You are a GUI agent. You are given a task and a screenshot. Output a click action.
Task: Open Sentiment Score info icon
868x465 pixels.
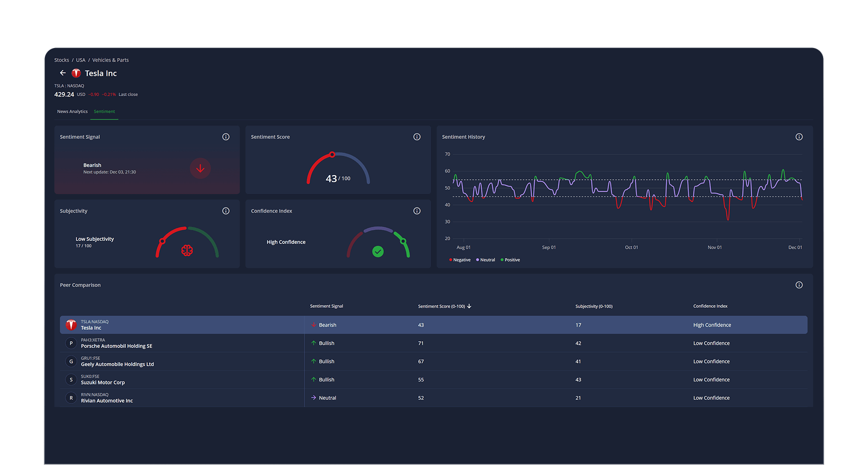click(417, 137)
